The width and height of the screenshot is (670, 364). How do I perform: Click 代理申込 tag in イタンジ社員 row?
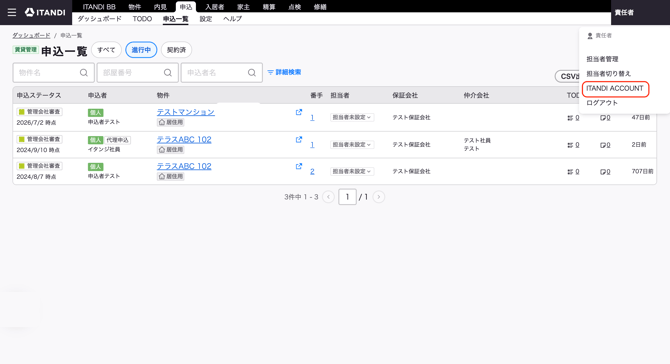pyautogui.click(x=118, y=140)
